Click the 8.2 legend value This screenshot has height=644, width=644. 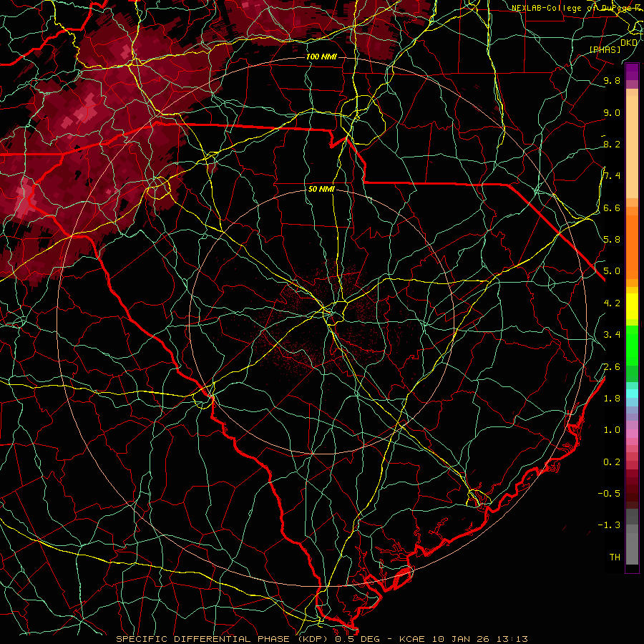coord(612,145)
